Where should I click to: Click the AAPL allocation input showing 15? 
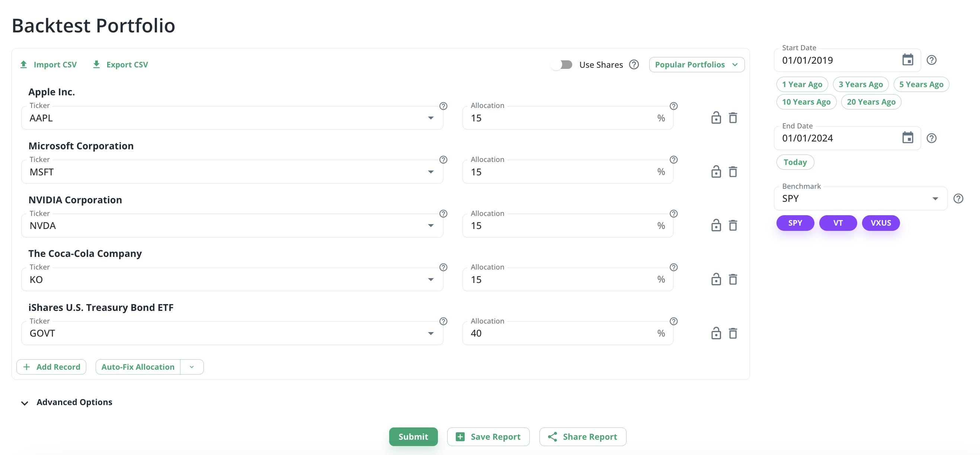pos(568,118)
